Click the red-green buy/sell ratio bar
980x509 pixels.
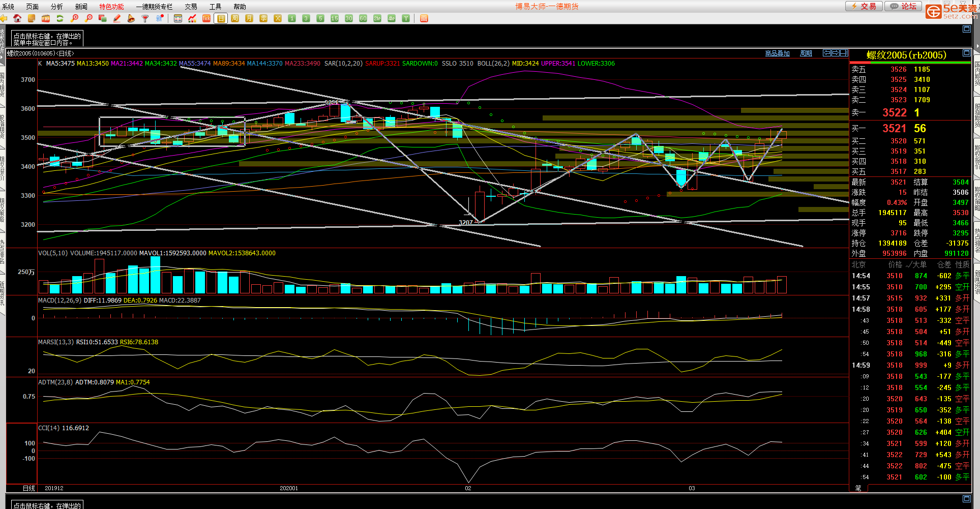pyautogui.click(x=910, y=63)
